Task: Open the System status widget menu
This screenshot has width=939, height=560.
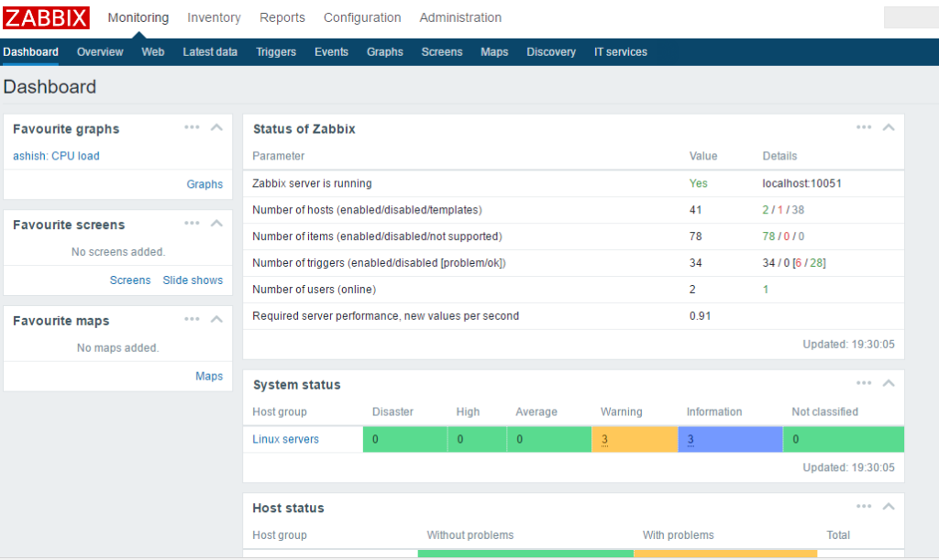Action: (x=863, y=382)
